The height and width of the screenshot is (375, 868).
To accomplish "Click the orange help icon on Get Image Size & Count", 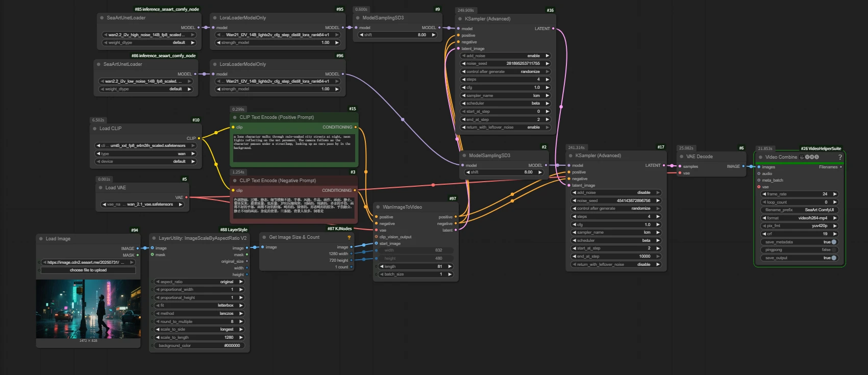I will [x=349, y=237].
